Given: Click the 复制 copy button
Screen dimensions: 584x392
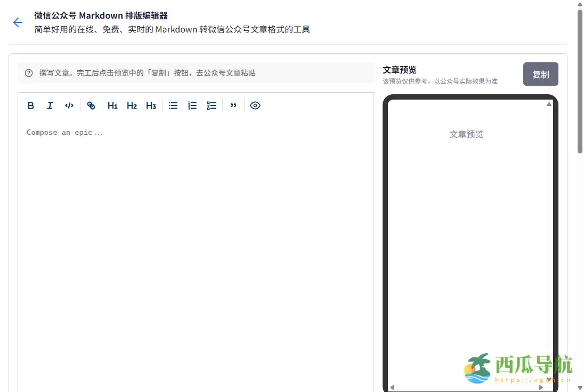Looking at the screenshot, I should (x=540, y=74).
